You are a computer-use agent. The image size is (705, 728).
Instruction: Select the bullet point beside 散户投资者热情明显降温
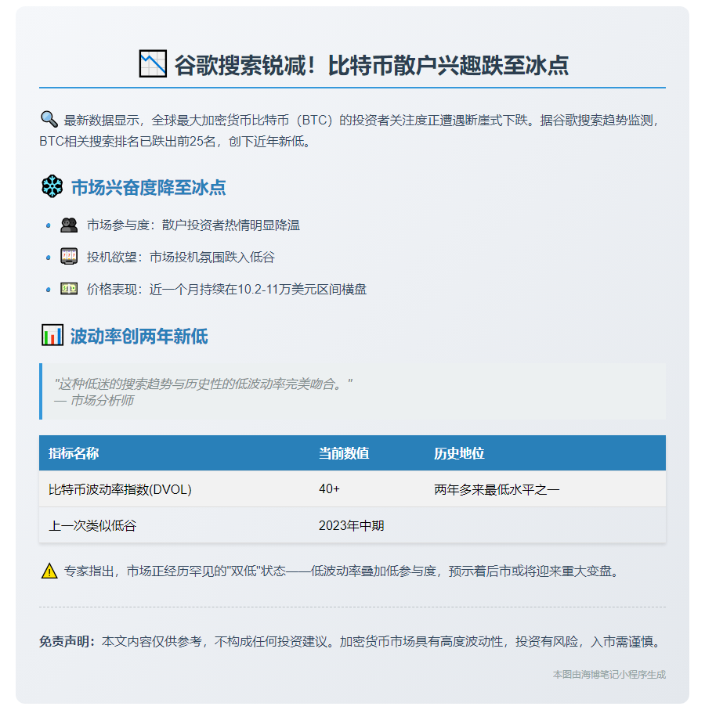[47, 227]
